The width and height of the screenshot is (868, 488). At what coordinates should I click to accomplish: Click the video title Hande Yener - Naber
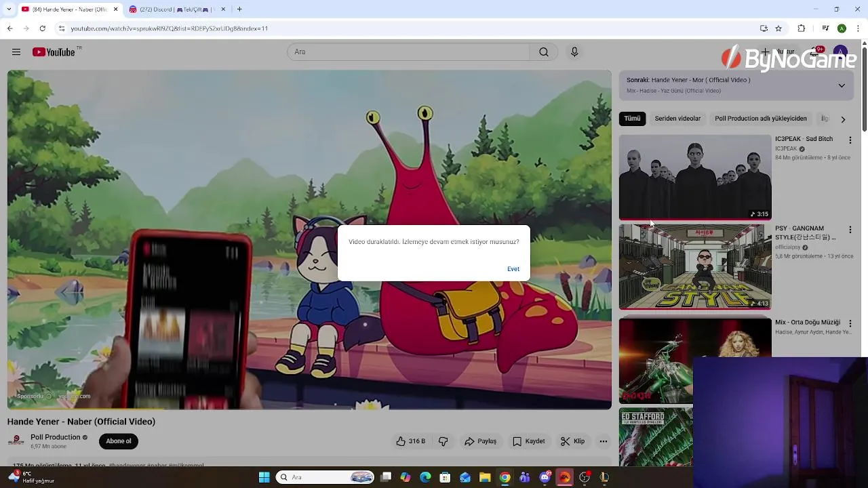[81, 422]
